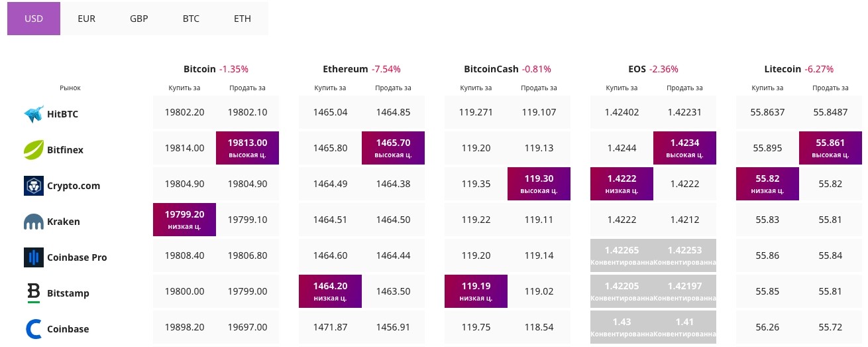Screen dimensions: 868x347
Task: Click the Coinbase Pro logo icon
Action: (x=33, y=257)
